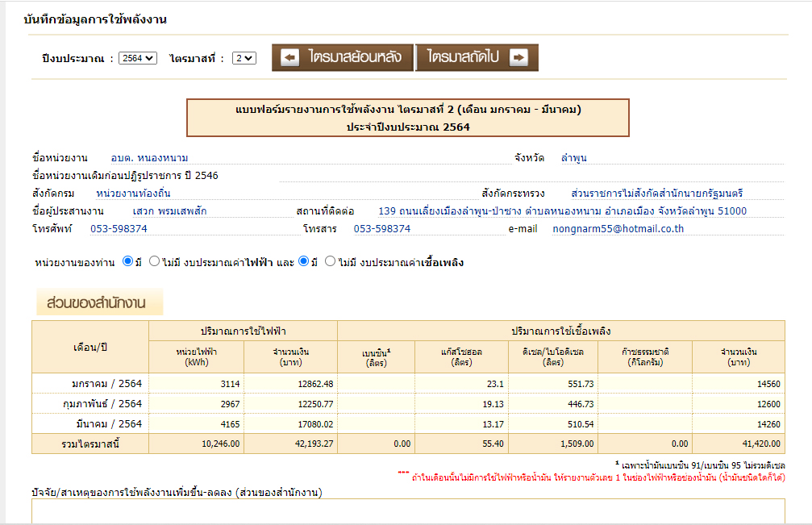
Task: Click quarterly gasohol total 55.40
Action: tap(493, 444)
